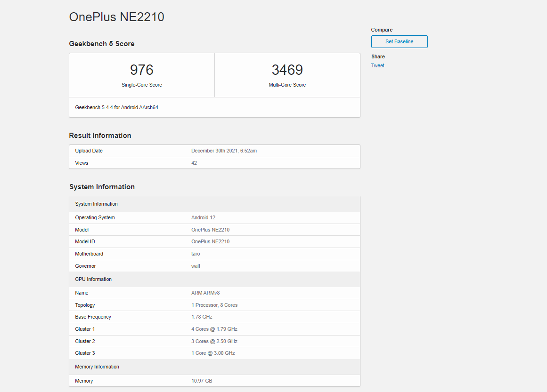
Task: Click the Set Baseline button
Action: [x=399, y=41]
